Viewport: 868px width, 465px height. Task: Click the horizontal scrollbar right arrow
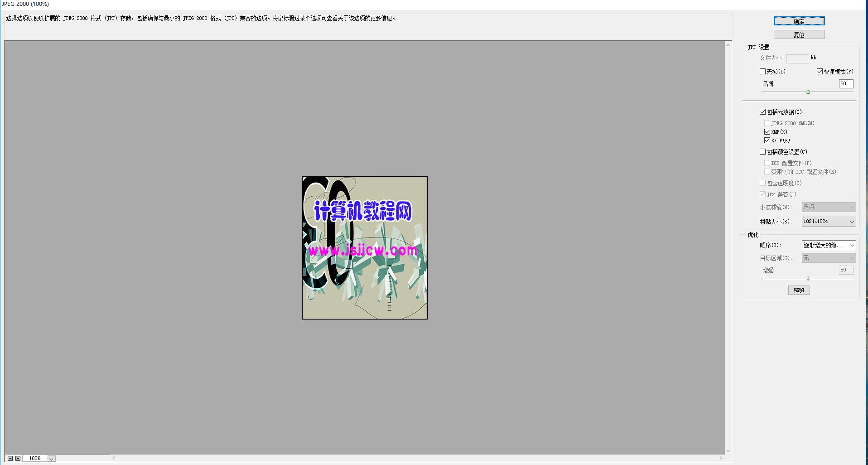[x=721, y=458]
